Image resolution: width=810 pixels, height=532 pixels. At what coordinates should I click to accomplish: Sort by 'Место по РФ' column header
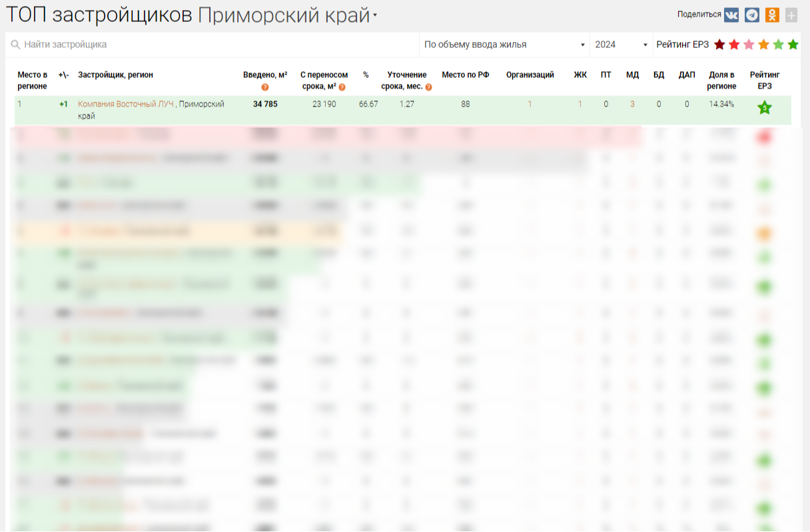[465, 75]
